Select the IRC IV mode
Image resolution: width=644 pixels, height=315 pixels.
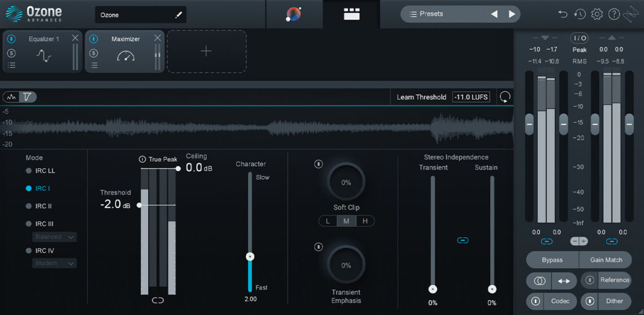point(39,251)
